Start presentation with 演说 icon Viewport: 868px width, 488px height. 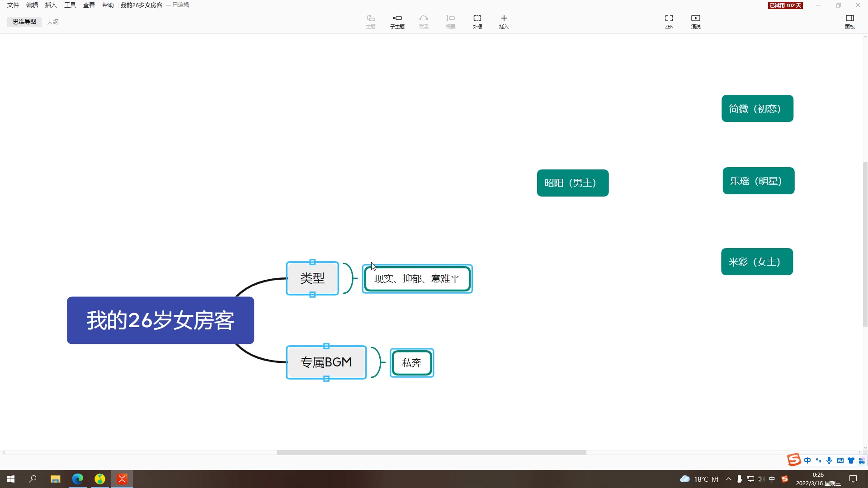click(696, 21)
